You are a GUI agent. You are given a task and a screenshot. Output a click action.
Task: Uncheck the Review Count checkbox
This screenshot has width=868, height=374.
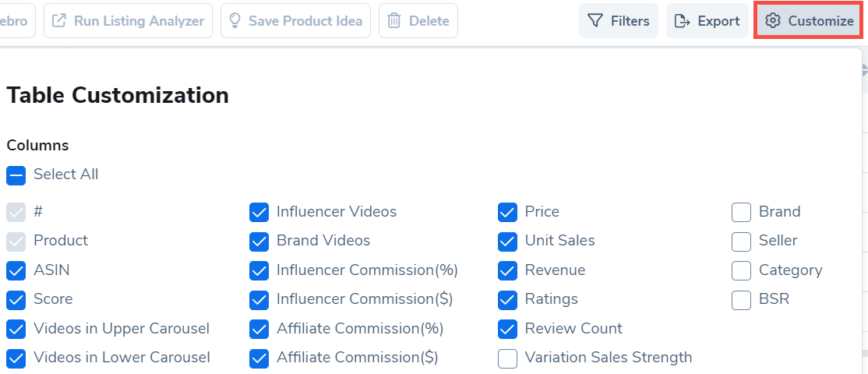tap(508, 329)
